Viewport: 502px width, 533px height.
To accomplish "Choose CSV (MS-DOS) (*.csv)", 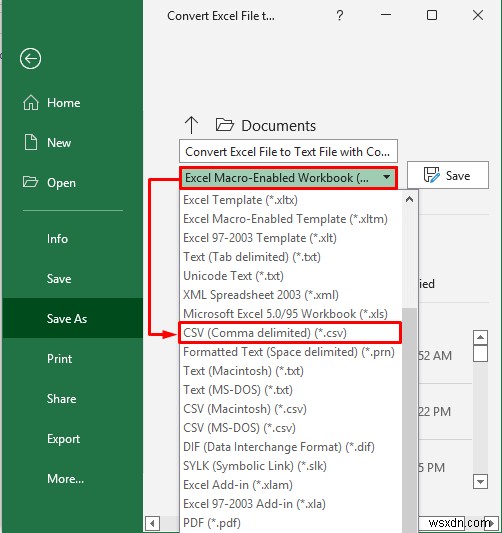I will click(x=290, y=428).
